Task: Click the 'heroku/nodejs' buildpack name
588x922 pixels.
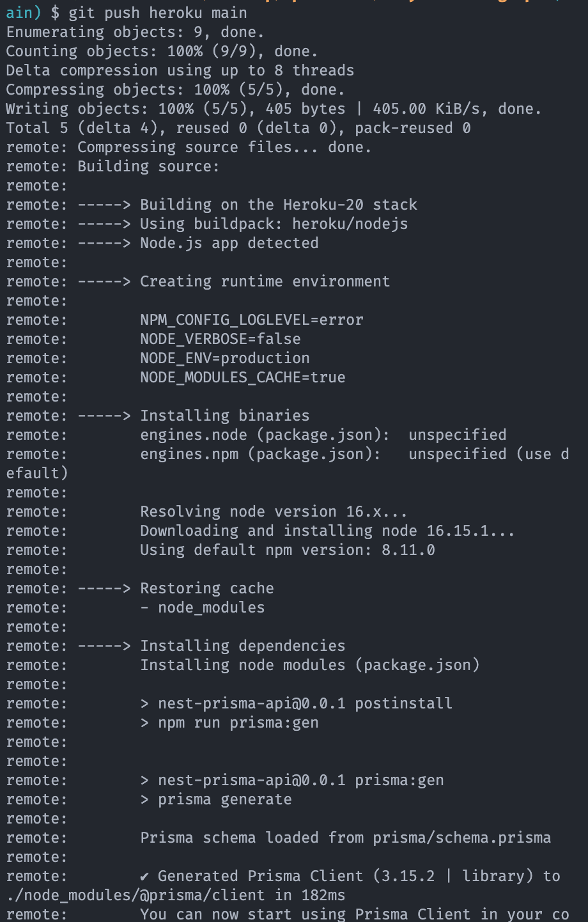Action: coord(350,224)
